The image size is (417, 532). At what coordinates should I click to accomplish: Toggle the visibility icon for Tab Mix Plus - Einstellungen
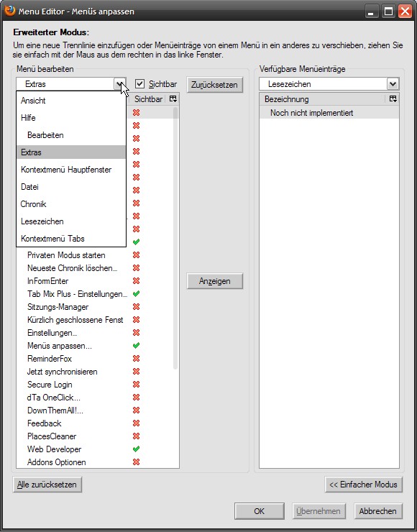coord(136,294)
